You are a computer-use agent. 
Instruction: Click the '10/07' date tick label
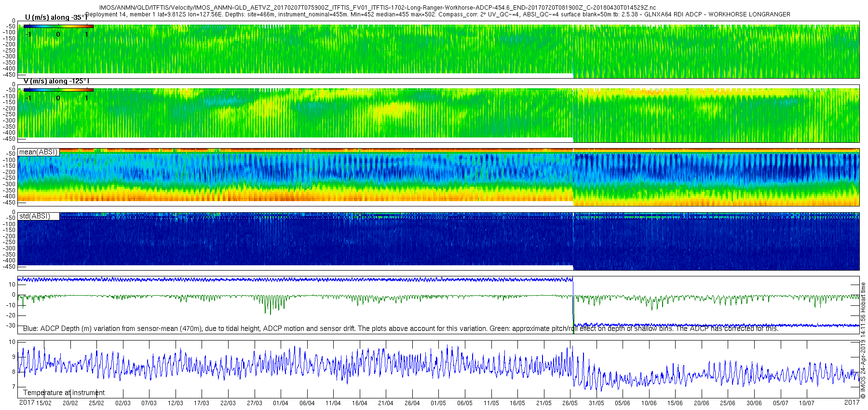(807, 403)
